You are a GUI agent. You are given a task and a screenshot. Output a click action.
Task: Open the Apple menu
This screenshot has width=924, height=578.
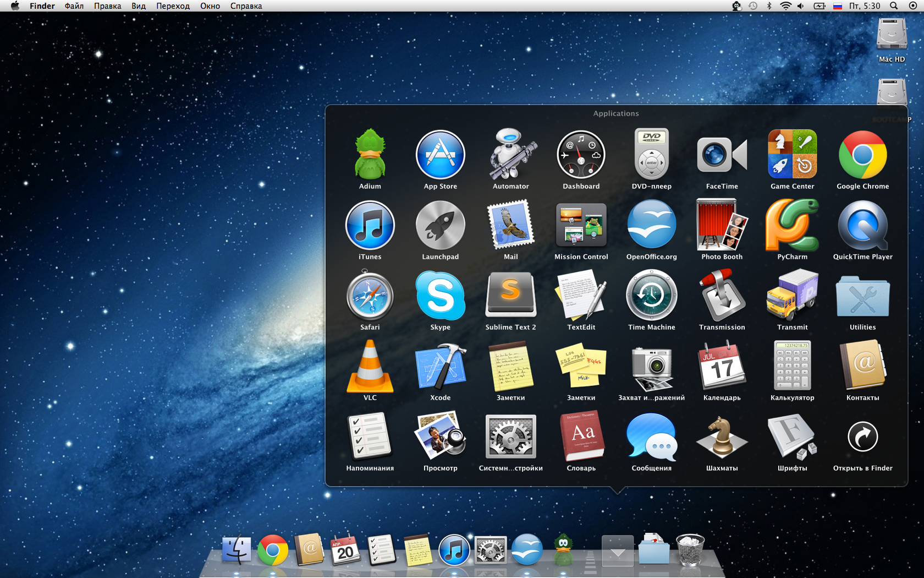pos(15,6)
